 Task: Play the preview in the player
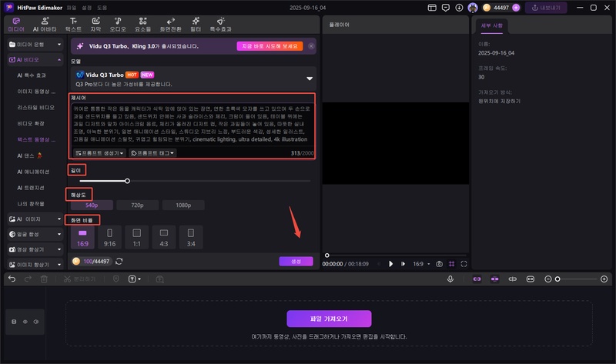pyautogui.click(x=390, y=264)
